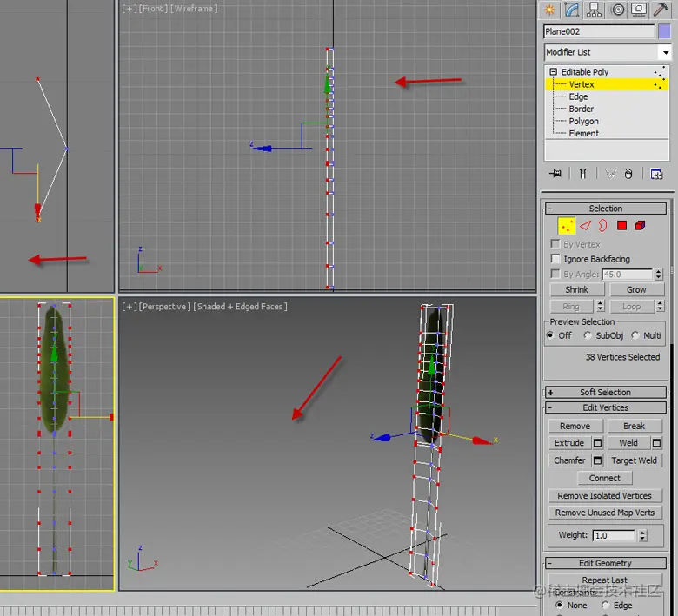
Task: Collapse the Edit Geometry rollout
Action: (x=605, y=563)
